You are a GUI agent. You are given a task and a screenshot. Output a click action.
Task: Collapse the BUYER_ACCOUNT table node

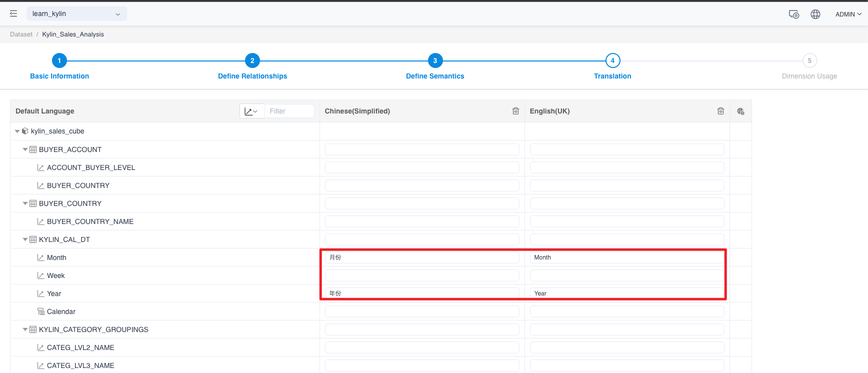click(x=25, y=149)
